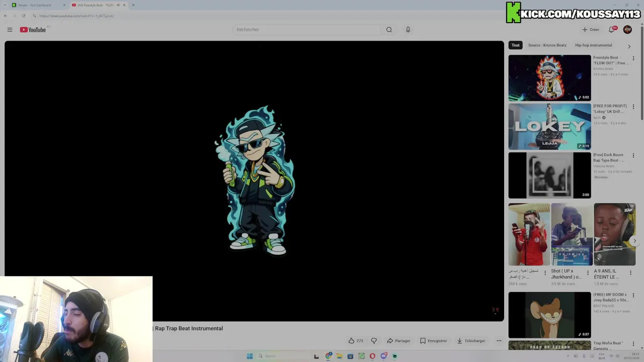Open options for Dark Boom Bap video
The image size is (644, 362).
[633, 155]
